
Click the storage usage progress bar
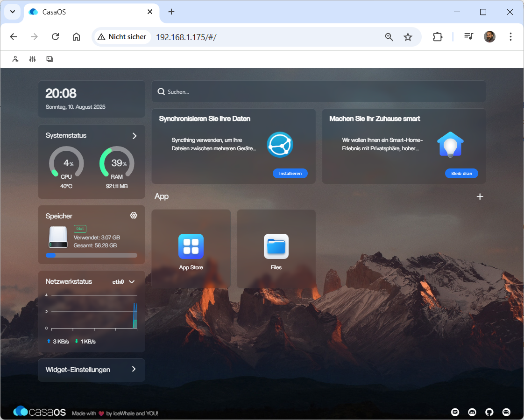(x=92, y=255)
